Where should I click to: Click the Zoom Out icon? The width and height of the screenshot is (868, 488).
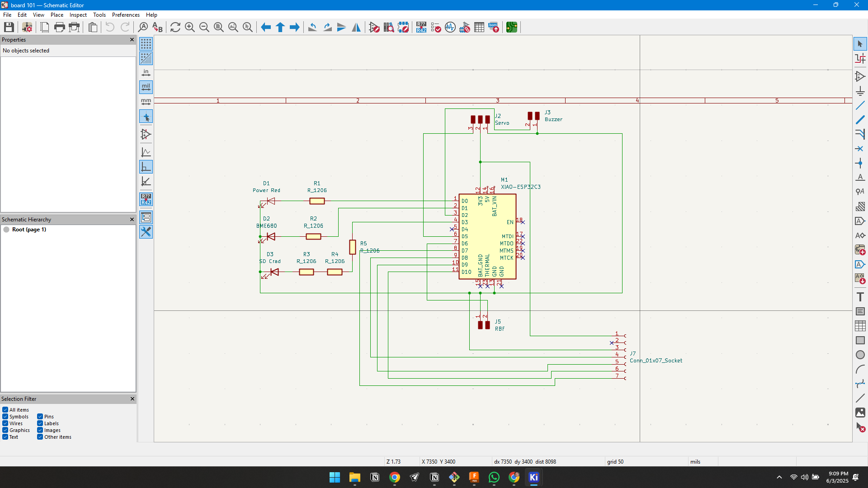[x=204, y=28]
